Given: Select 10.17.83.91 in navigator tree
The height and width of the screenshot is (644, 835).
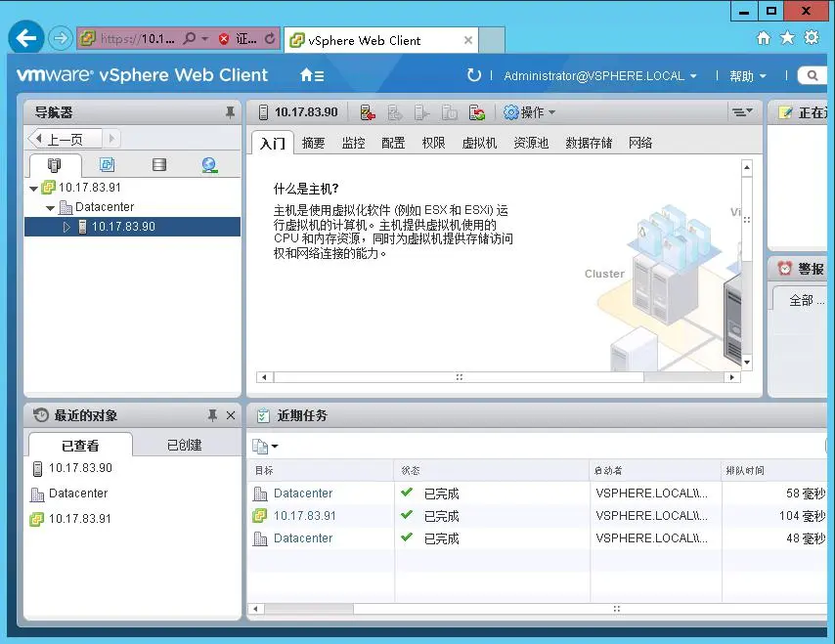Looking at the screenshot, I should (x=90, y=188).
